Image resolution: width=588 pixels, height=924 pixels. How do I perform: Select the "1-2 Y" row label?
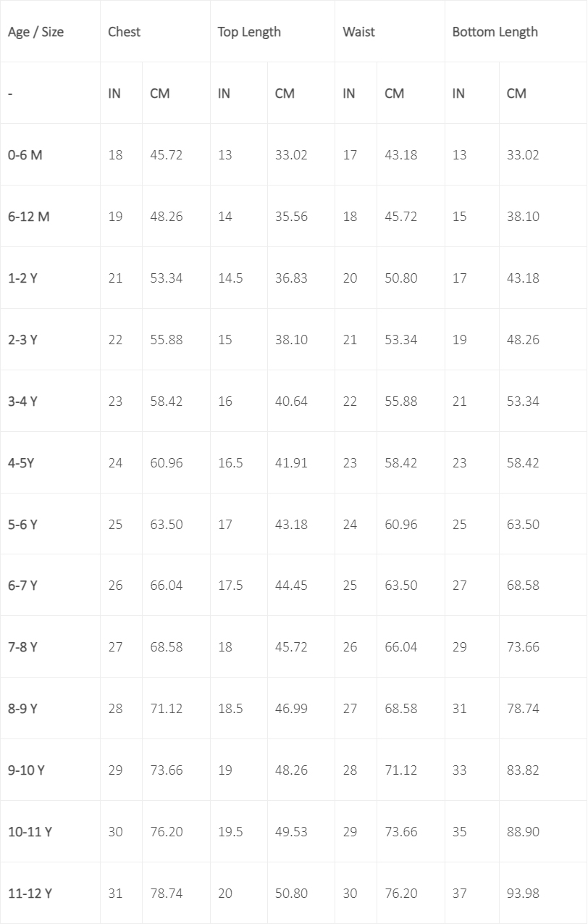[22, 278]
